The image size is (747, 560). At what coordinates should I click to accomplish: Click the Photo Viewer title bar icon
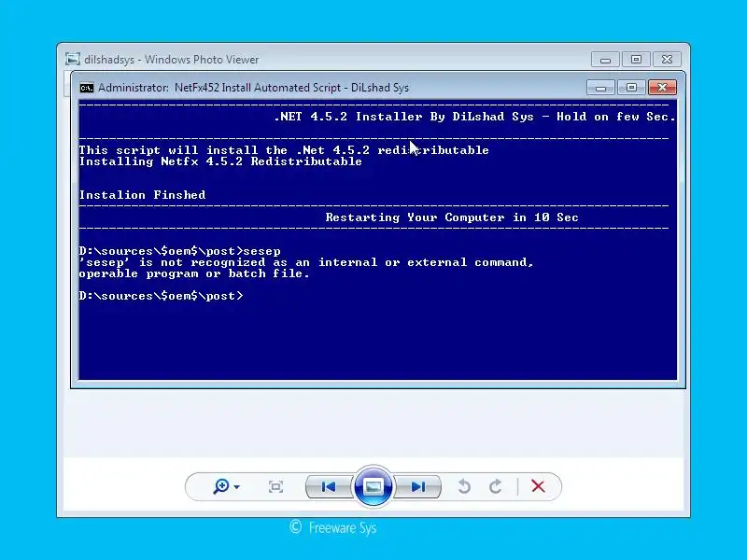(73, 59)
